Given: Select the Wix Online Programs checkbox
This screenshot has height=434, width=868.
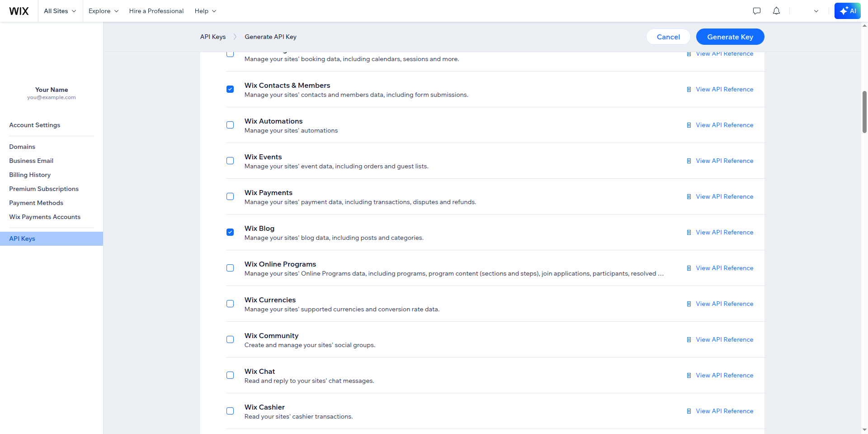Looking at the screenshot, I should pos(230,268).
